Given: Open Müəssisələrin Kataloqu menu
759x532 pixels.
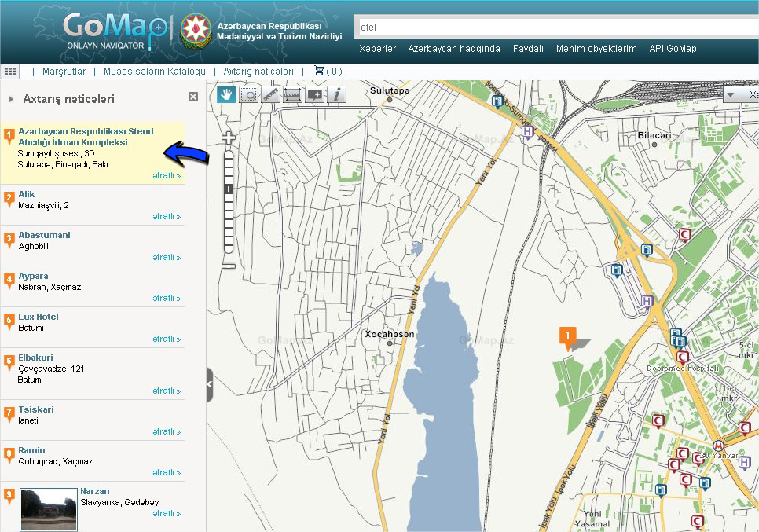Looking at the screenshot, I should pyautogui.click(x=154, y=72).
